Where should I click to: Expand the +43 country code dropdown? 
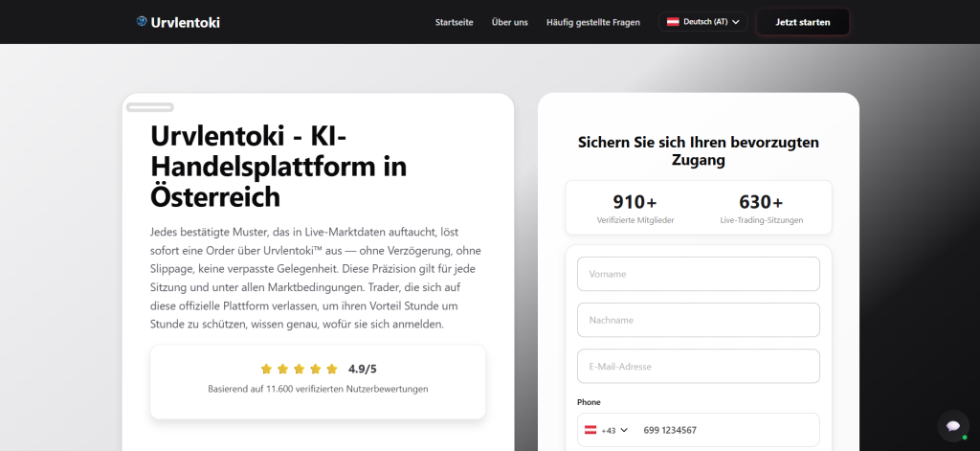point(606,430)
